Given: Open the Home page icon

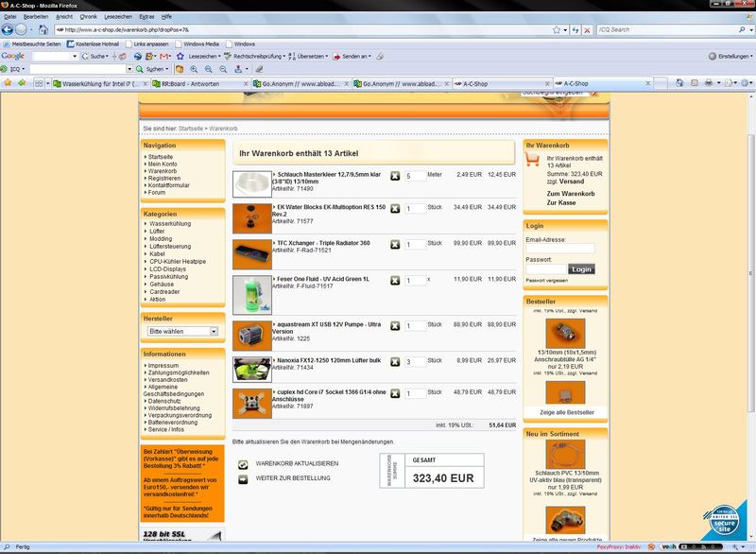Looking at the screenshot, I should (x=43, y=30).
